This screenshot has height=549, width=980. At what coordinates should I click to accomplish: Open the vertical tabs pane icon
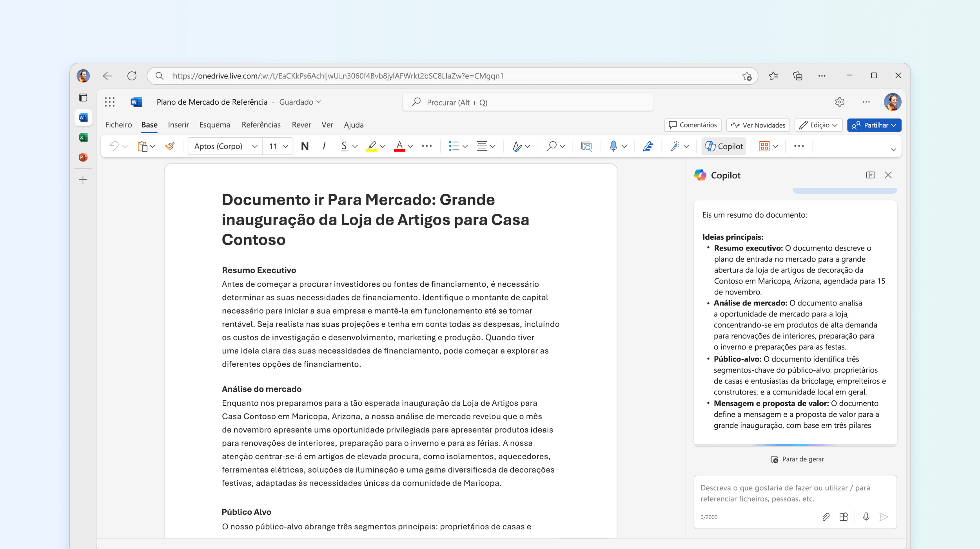(x=83, y=98)
